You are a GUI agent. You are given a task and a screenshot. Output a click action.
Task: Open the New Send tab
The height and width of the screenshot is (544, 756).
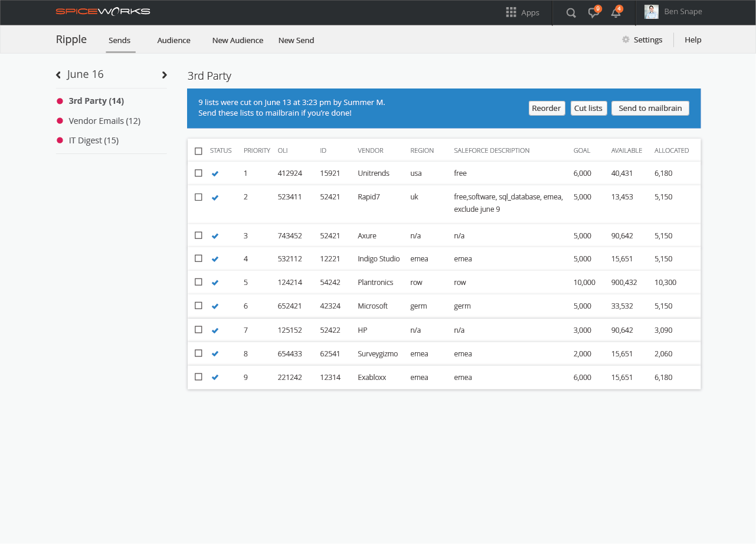(x=296, y=40)
